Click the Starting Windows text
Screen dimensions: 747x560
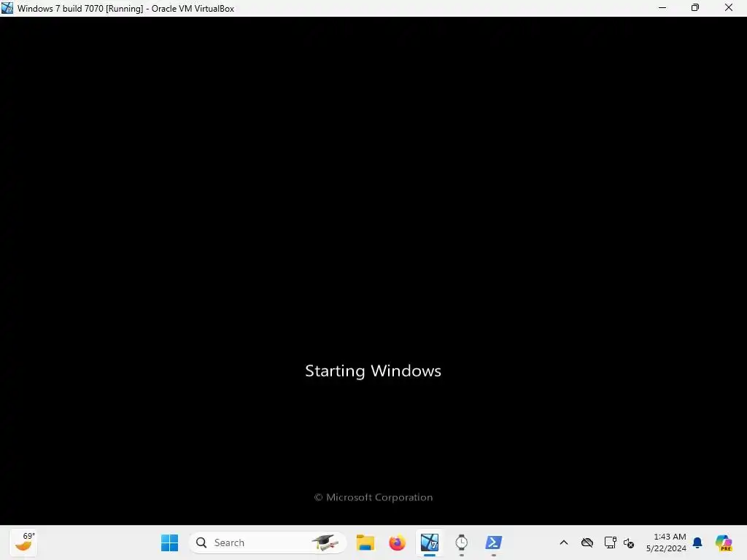(373, 371)
